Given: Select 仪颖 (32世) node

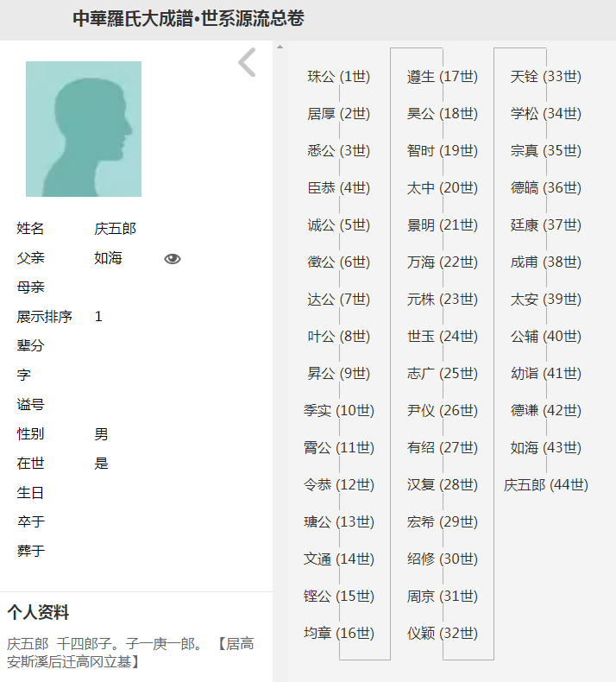Looking at the screenshot, I should point(442,634).
